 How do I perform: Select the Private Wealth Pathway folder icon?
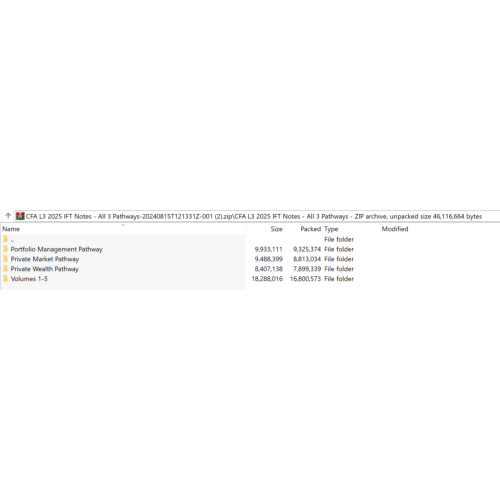(5, 268)
